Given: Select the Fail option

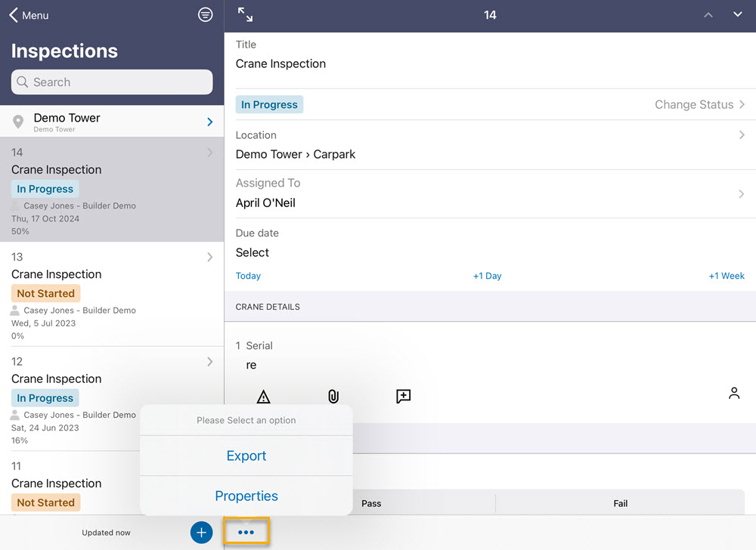Looking at the screenshot, I should click(x=621, y=503).
